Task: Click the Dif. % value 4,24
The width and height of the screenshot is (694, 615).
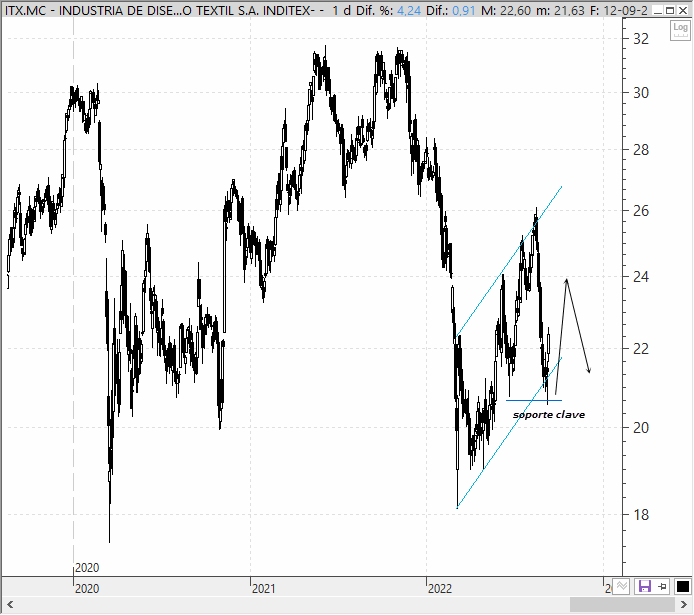Action: point(409,10)
